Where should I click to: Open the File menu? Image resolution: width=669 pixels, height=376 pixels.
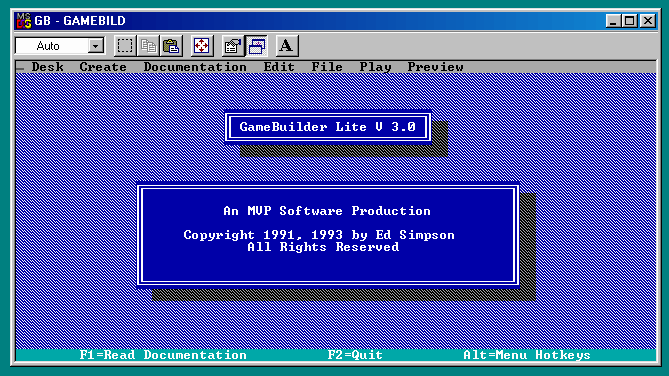(x=327, y=67)
